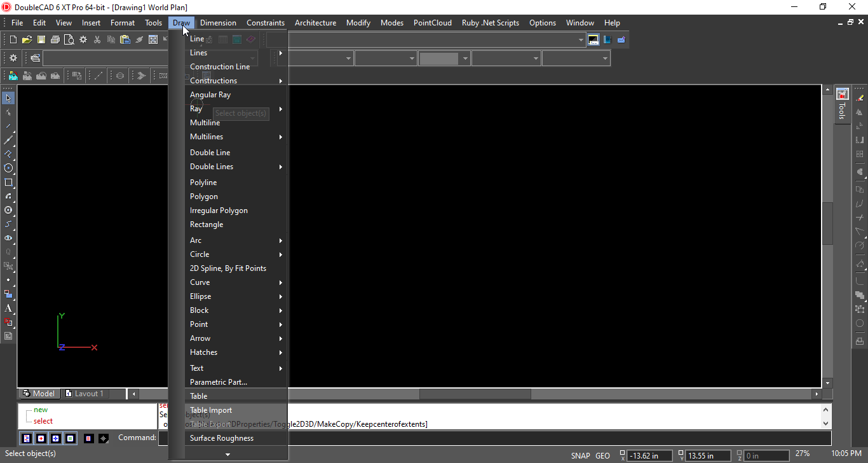Click the gear icon on second toolbar row
Viewport: 868px width, 463px height.
click(x=13, y=58)
